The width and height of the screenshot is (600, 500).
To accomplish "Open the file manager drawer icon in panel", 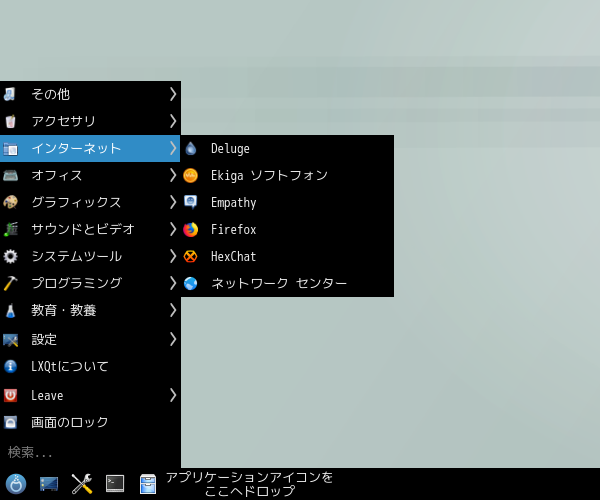I will tap(148, 484).
